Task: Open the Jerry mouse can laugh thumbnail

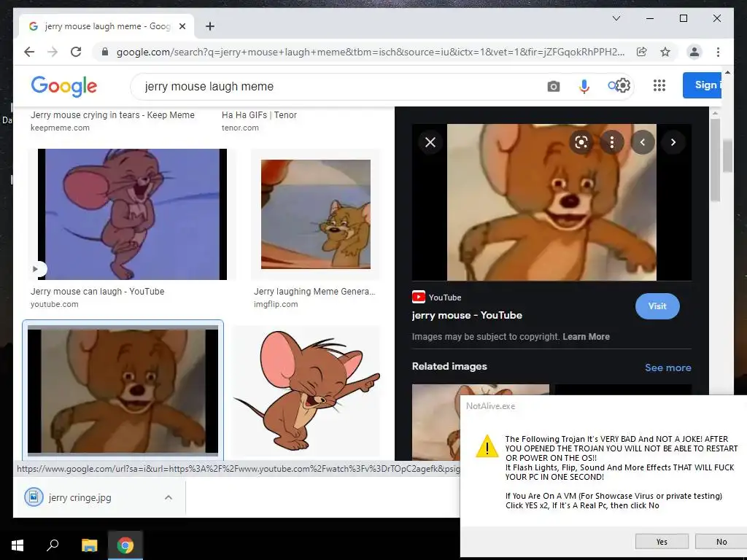Action: [133, 214]
